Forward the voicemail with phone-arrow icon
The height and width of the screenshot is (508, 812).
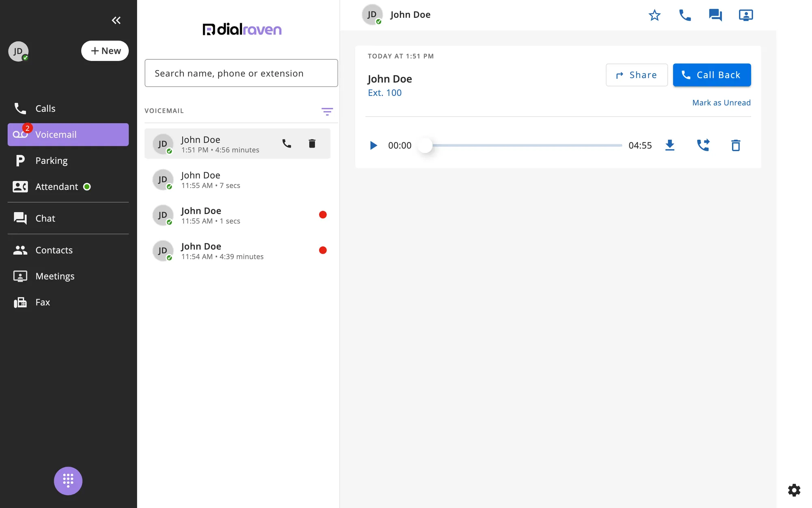click(703, 145)
